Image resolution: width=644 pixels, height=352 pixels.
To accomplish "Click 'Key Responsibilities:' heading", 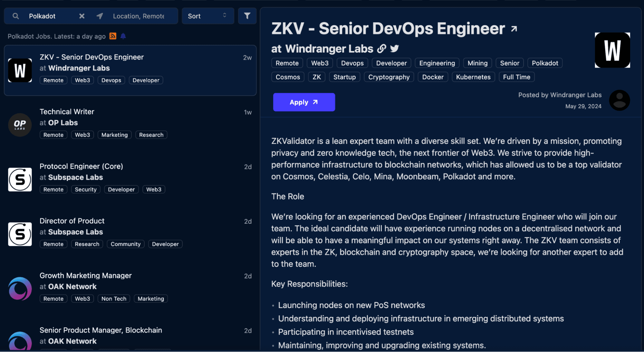I will pos(310,284).
